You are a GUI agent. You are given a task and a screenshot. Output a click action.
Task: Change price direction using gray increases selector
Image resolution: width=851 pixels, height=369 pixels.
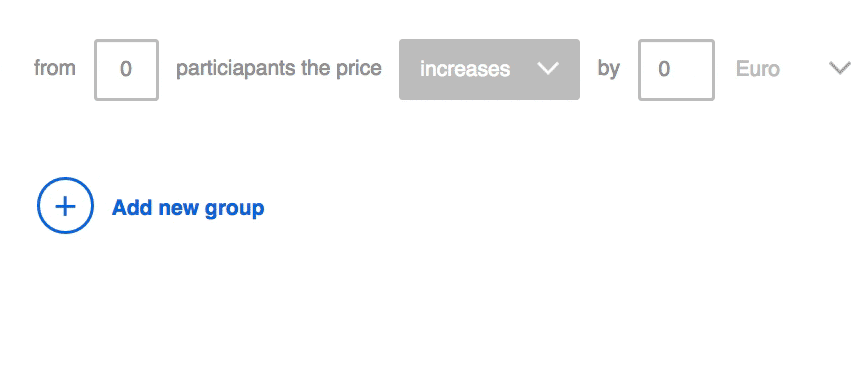pos(489,69)
